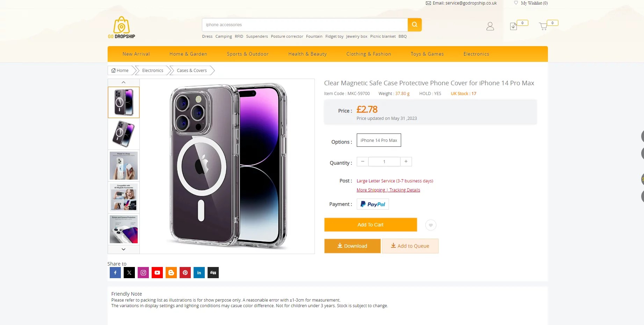Open the Toys & Games category
This screenshot has width=644, height=325.
(427, 54)
